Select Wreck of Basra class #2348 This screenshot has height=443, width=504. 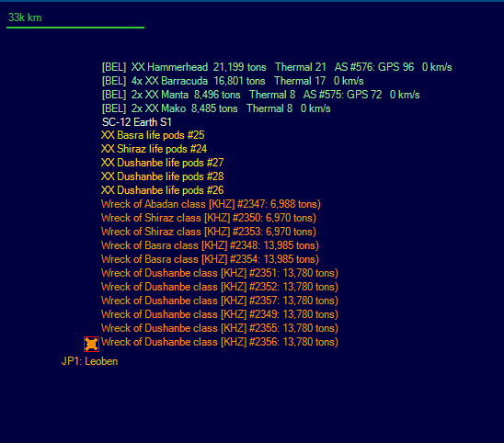point(210,245)
